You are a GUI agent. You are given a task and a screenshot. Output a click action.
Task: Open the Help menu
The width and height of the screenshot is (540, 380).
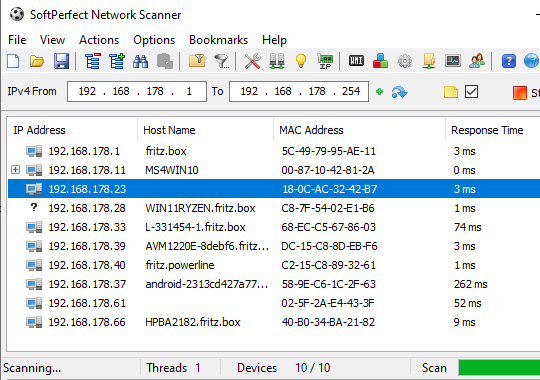[x=274, y=40]
